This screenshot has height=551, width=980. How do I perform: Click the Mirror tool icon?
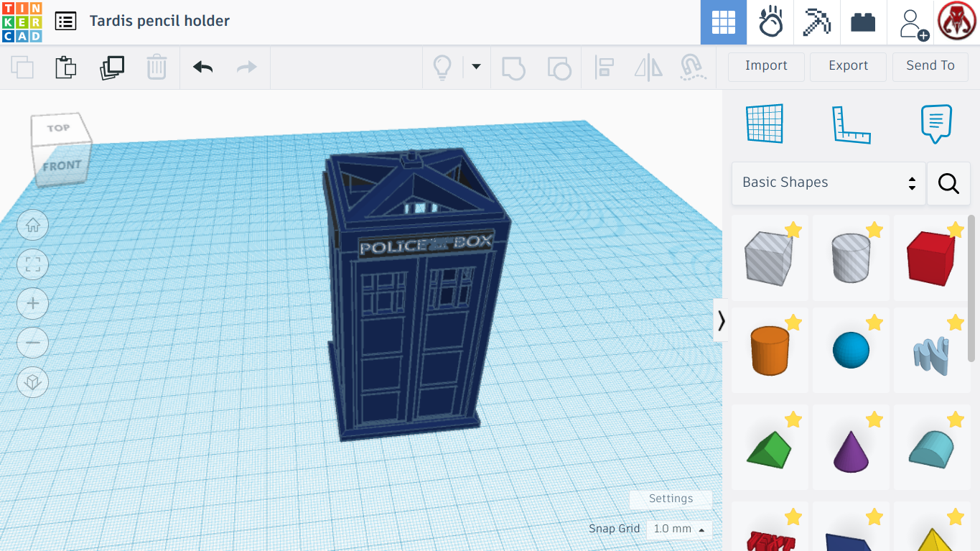point(648,68)
